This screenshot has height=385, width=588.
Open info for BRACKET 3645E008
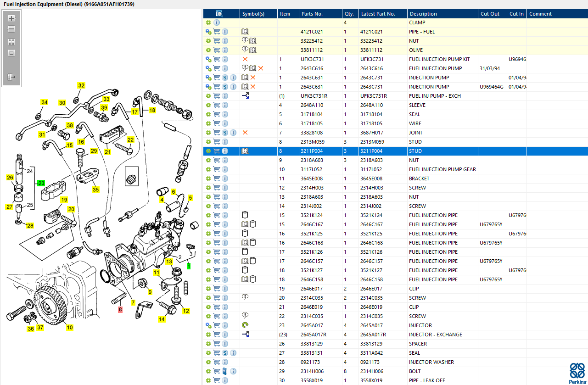225,179
